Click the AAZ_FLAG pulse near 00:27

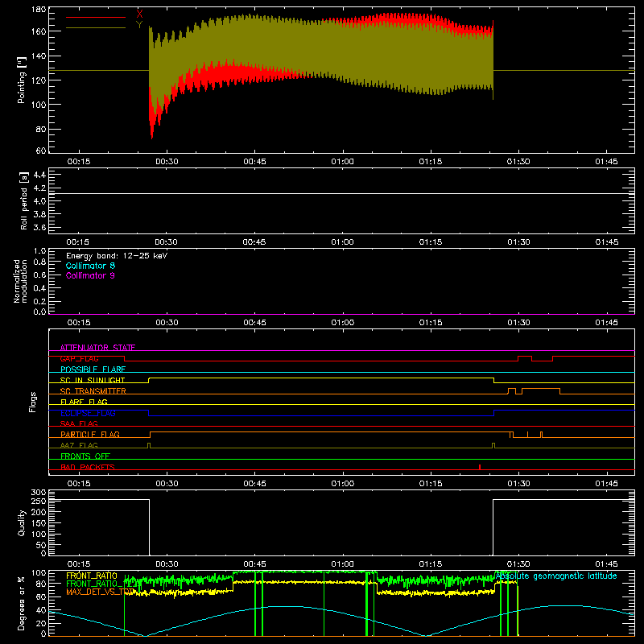(149, 445)
